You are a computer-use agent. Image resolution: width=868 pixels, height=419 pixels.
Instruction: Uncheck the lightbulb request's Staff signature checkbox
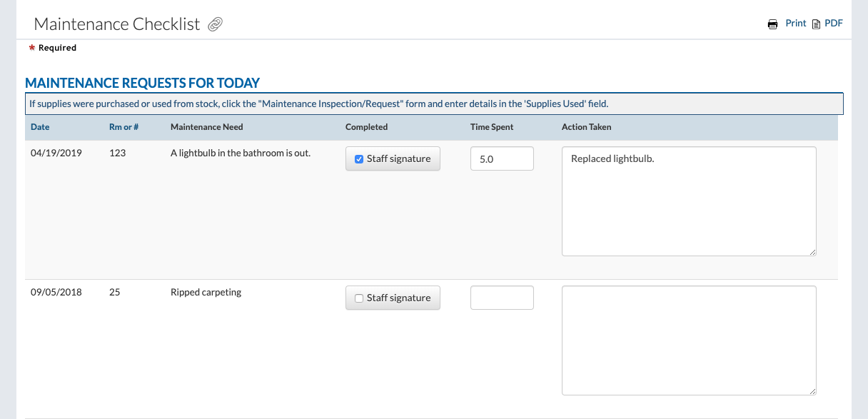pyautogui.click(x=359, y=159)
